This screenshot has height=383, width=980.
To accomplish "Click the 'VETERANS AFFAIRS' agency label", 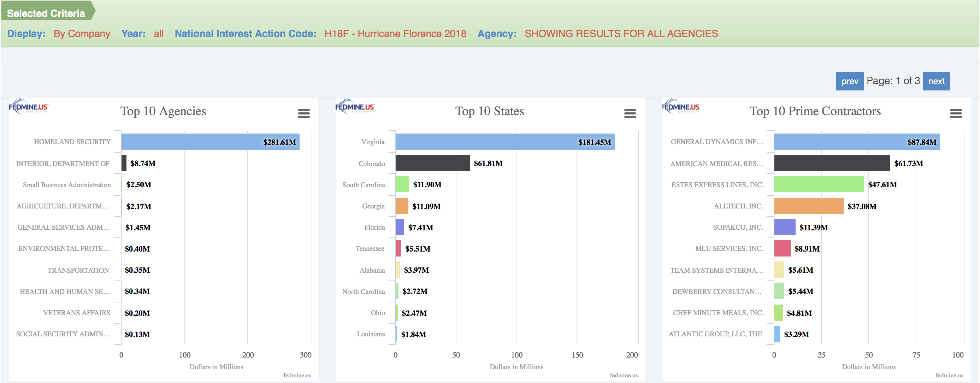I will coord(76,313).
